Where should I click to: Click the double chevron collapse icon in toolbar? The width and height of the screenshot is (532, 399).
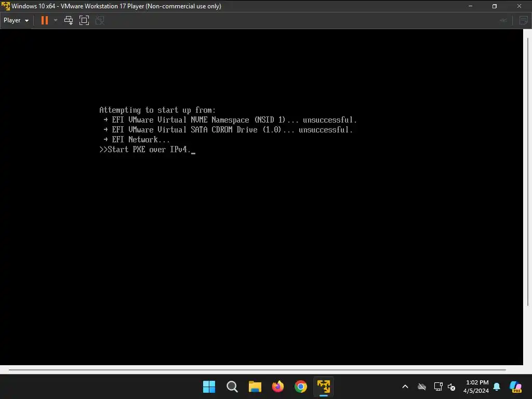(x=503, y=20)
